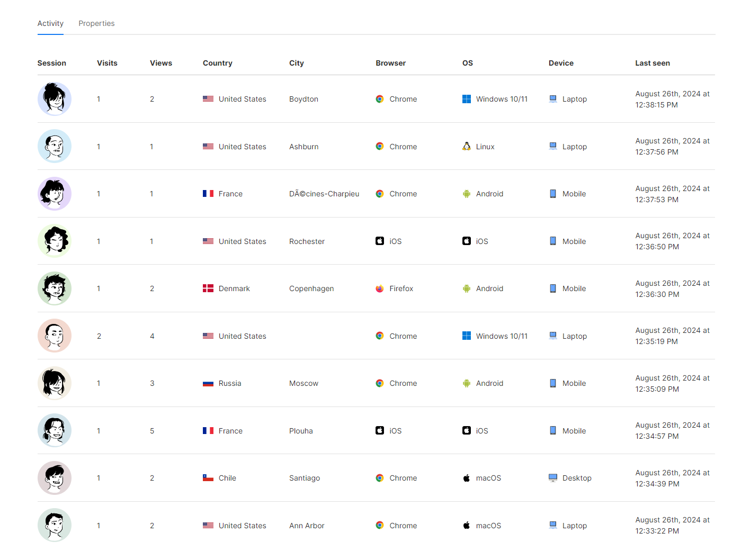Click the Mobile device icon in Plouha row
750x560 pixels.
553,431
